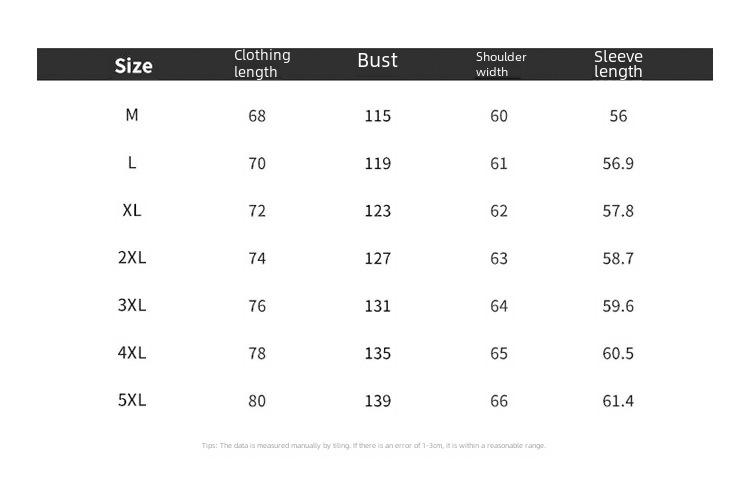
Task: Click the Shoulder width header
Action: [501, 64]
